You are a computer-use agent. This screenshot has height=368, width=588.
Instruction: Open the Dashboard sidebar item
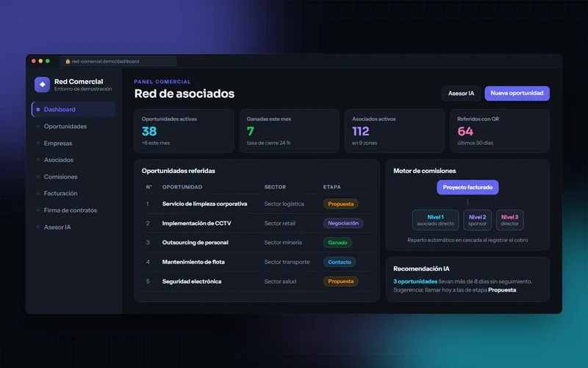(x=73, y=109)
